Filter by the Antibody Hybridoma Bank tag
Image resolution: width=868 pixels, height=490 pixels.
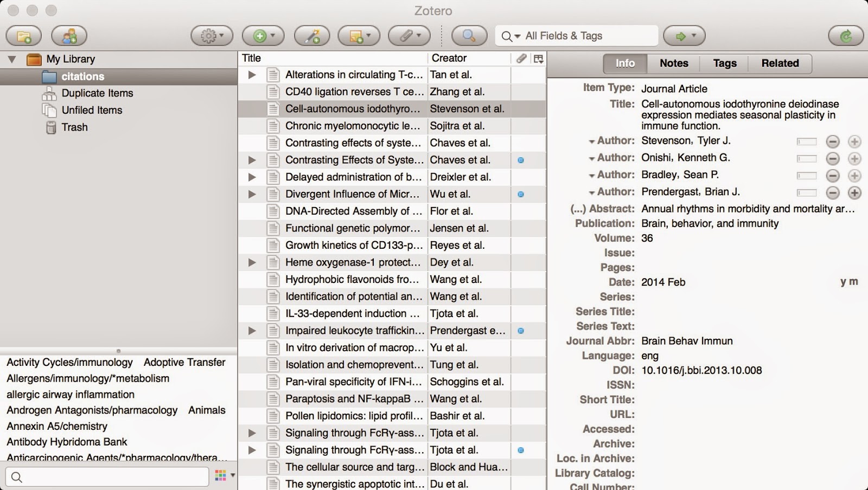(x=67, y=442)
